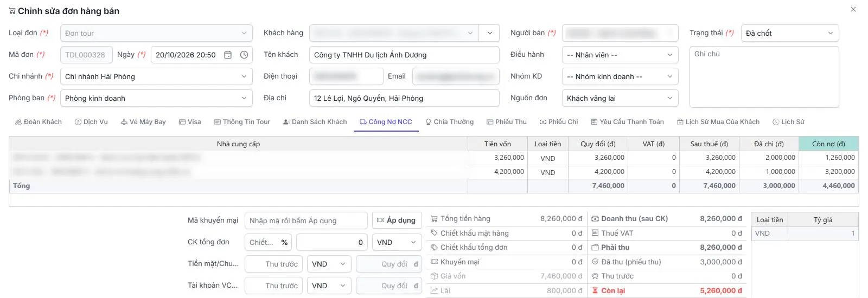Viewport: 868px width, 298px height.
Task: Click the Email input field
Action: click(x=456, y=76)
